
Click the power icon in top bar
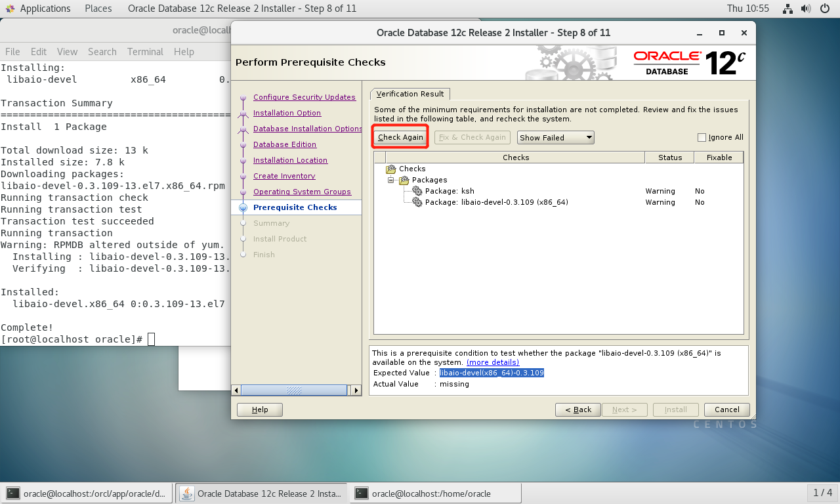tap(825, 9)
